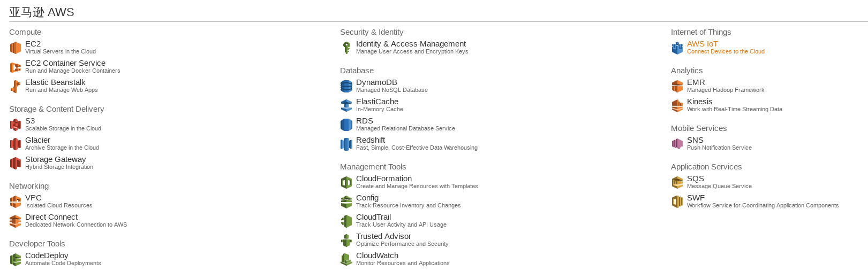Screen dimensions: 868x271
Task: Click the Direct Connect link
Action: pos(51,217)
